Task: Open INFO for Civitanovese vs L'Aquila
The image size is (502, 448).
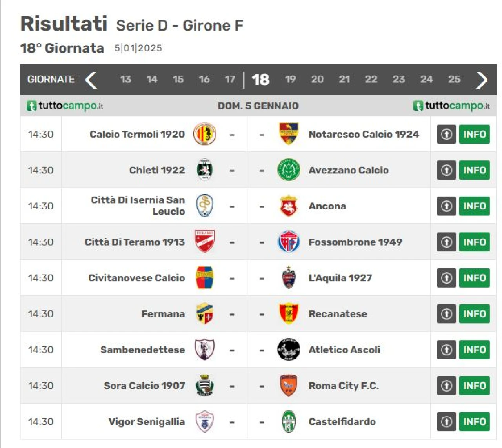Action: click(475, 278)
